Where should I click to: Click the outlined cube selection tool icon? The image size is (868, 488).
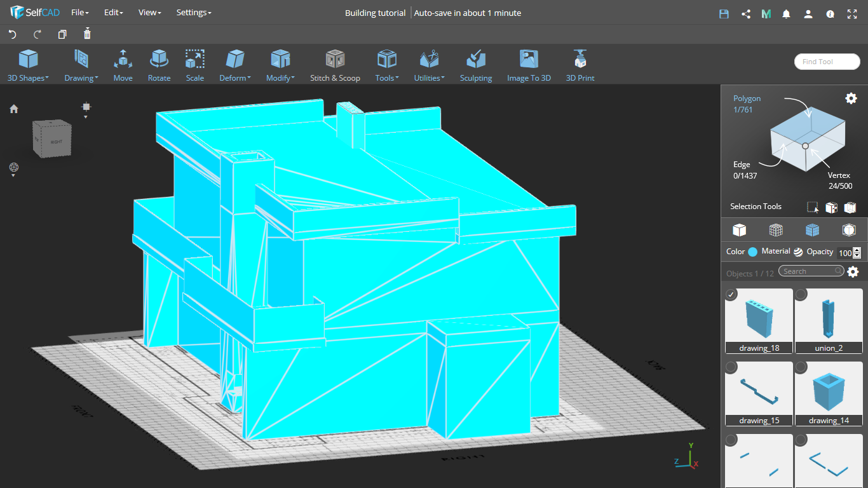click(x=850, y=207)
